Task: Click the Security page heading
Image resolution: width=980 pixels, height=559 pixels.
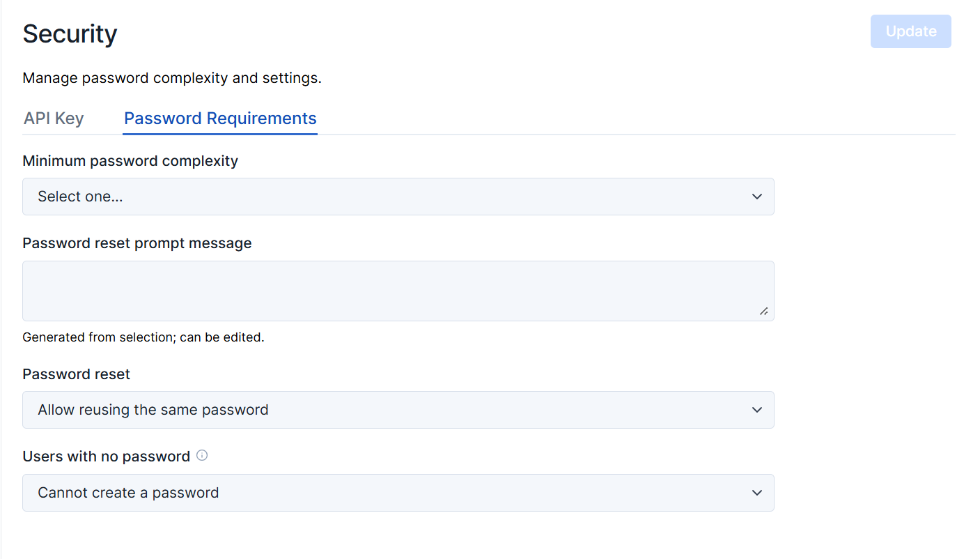Action: (x=70, y=33)
